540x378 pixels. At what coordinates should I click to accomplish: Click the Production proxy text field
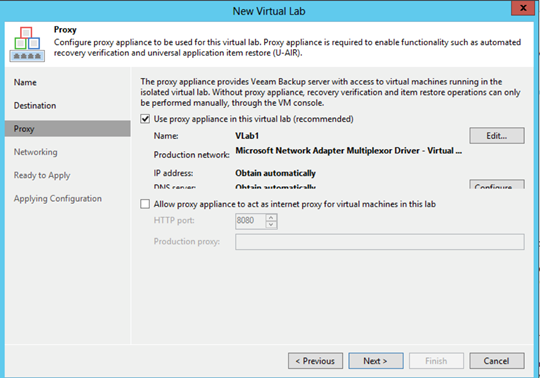(380, 242)
